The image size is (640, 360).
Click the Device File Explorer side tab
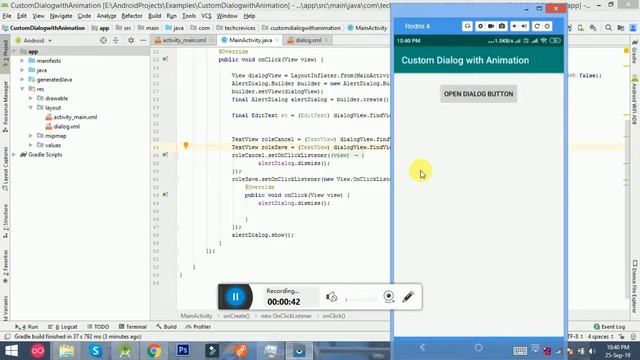click(x=635, y=286)
